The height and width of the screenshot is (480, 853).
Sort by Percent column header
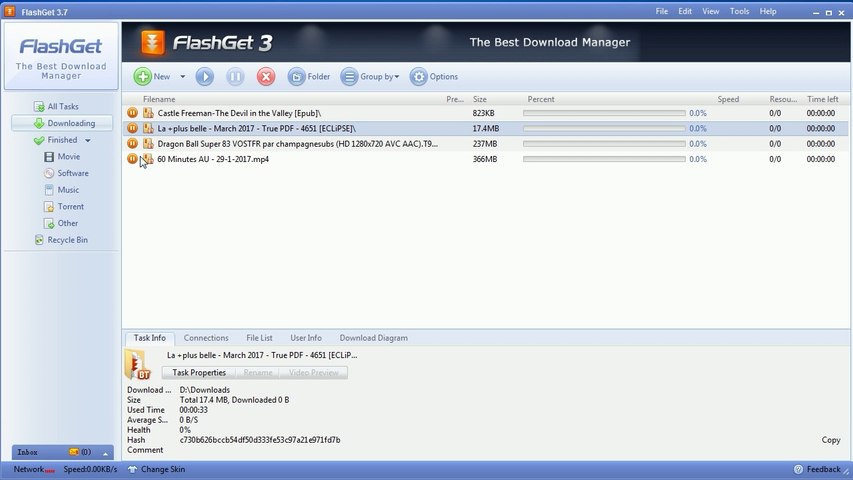tap(541, 99)
